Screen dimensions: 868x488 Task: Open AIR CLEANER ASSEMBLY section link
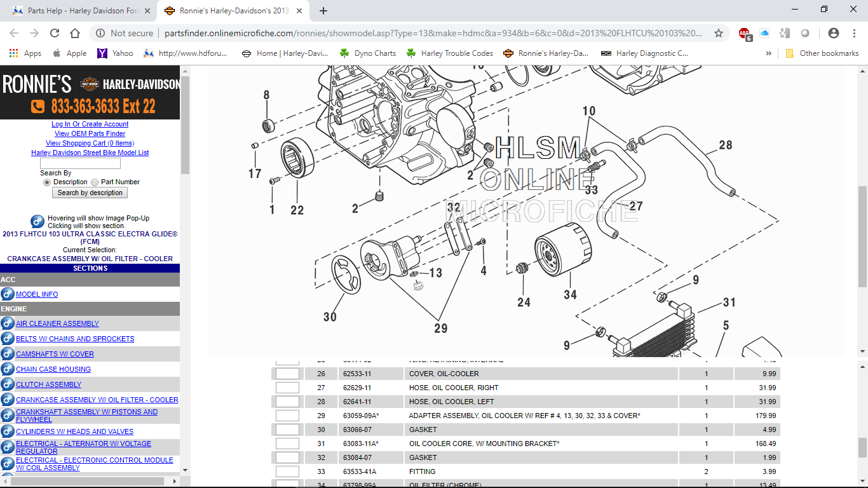click(x=57, y=323)
